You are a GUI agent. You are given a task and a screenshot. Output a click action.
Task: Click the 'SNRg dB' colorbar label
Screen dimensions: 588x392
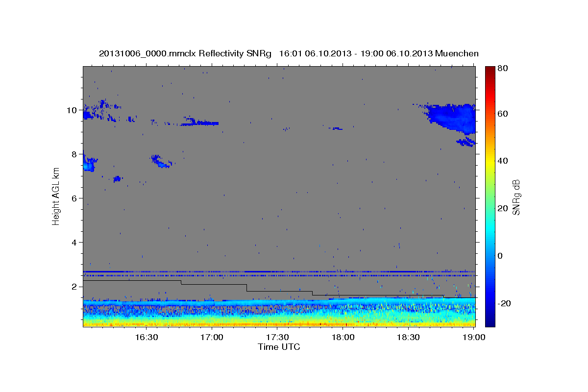pos(516,197)
